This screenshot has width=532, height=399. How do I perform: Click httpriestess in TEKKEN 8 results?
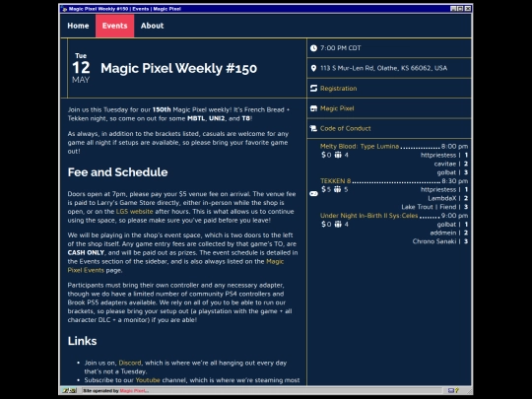[x=438, y=190]
